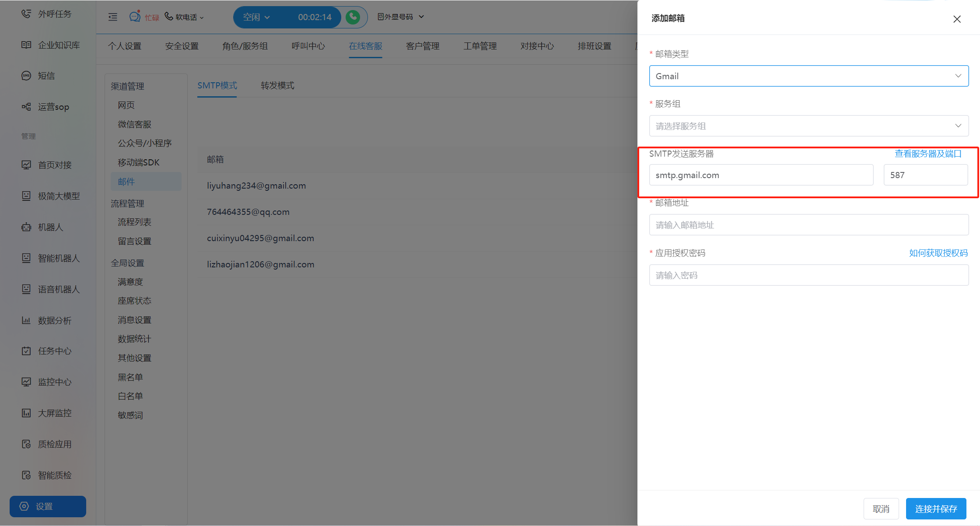Open the 智能质检 icon
The width and height of the screenshot is (980, 526).
(26, 475)
